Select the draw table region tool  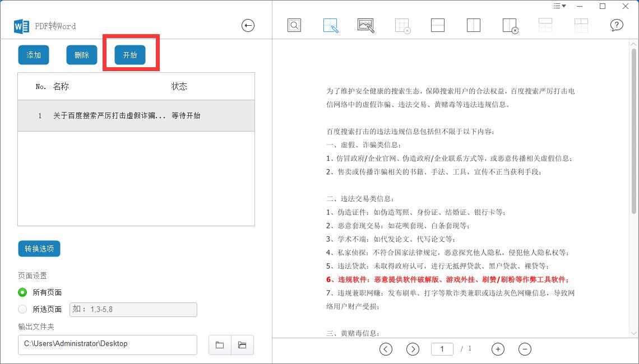[x=331, y=25]
